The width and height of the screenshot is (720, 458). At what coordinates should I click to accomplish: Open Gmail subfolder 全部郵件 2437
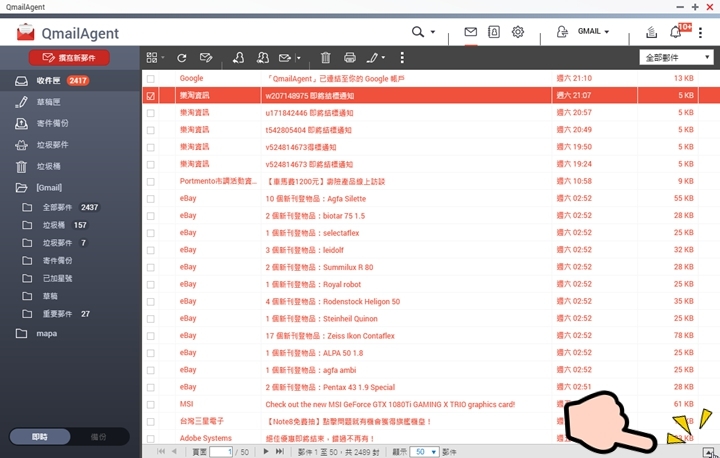coord(70,207)
